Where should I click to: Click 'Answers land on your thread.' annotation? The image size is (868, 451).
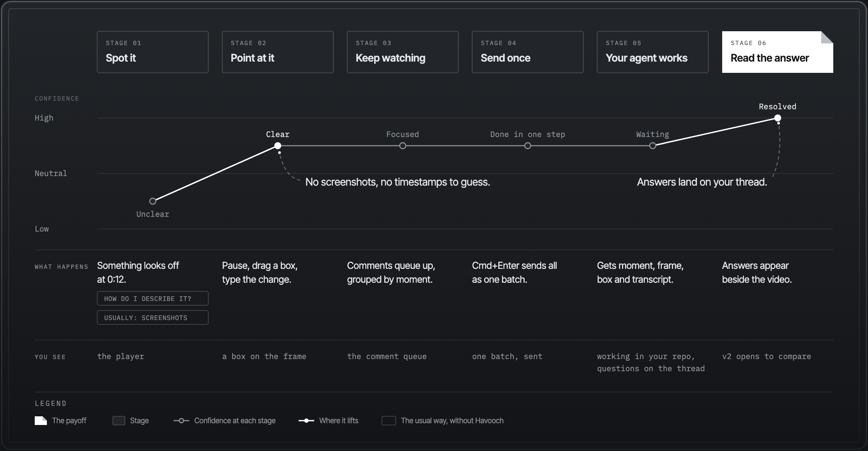(x=702, y=182)
